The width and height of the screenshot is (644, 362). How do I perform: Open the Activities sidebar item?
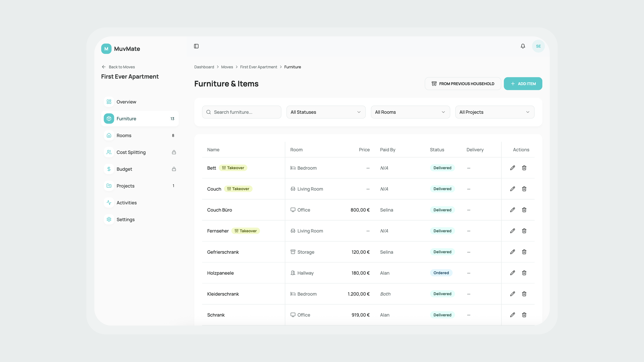click(127, 203)
